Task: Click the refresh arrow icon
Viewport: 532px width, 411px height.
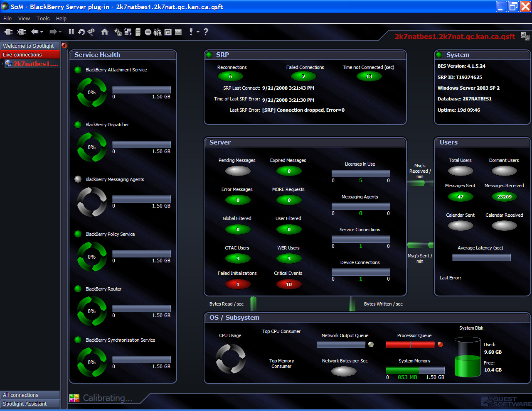Action: click(x=81, y=32)
